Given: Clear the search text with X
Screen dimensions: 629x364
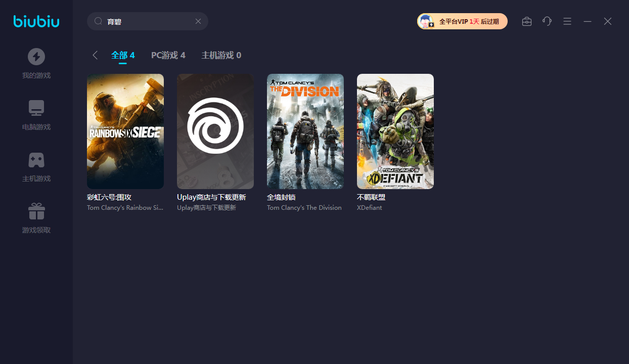Looking at the screenshot, I should [198, 21].
